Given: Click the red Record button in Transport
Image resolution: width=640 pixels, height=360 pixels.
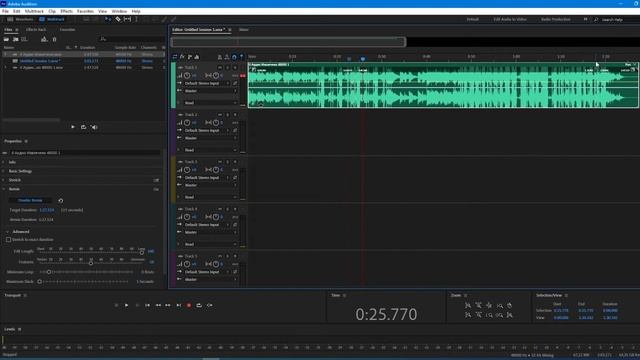Looking at the screenshot, I should coord(189,305).
